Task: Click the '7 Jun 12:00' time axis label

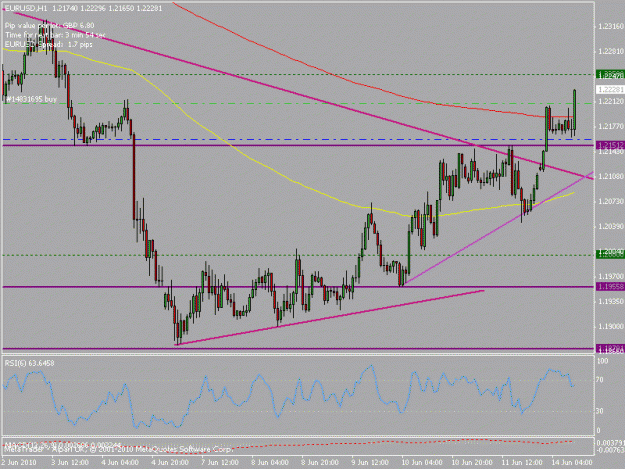Action: tap(220, 463)
